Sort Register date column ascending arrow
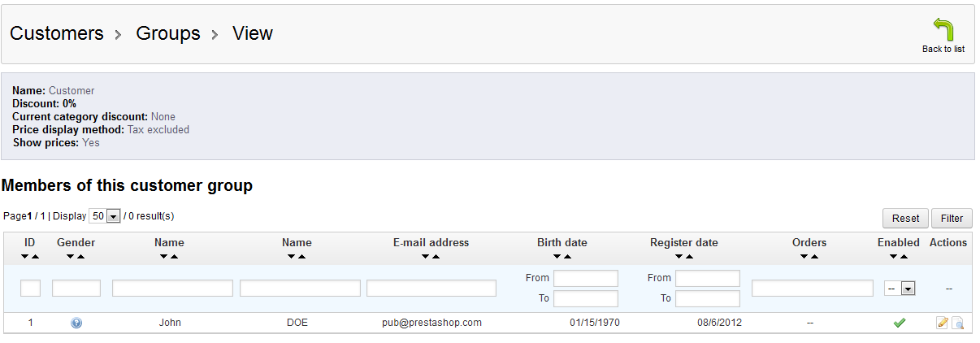The width and height of the screenshot is (980, 343). pos(689,257)
